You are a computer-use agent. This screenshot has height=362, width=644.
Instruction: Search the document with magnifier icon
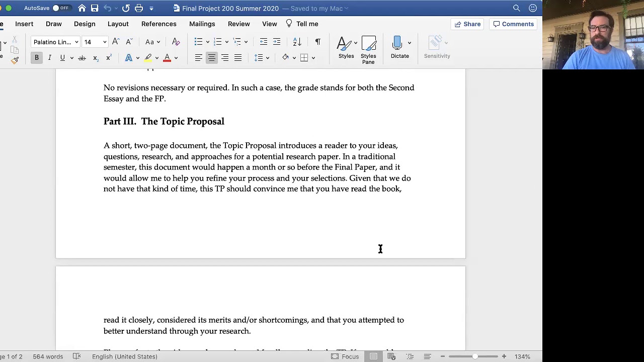(x=516, y=8)
